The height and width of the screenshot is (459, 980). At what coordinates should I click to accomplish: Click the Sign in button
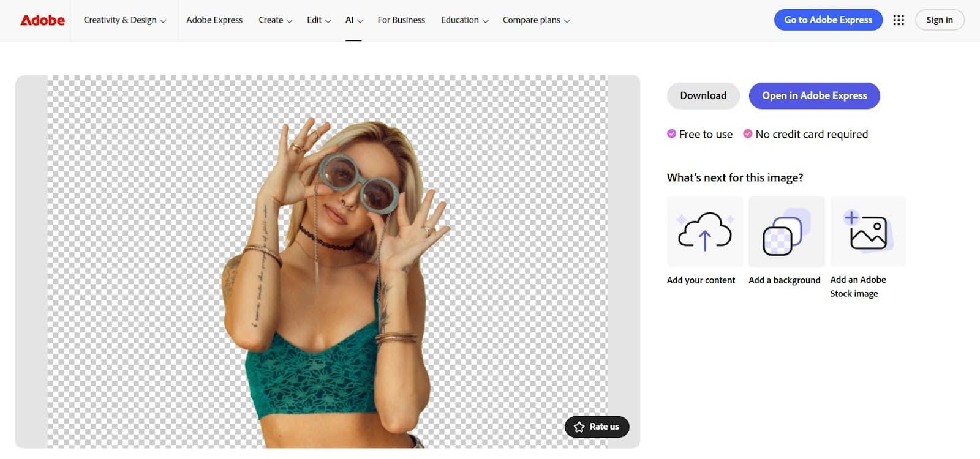(x=939, y=20)
